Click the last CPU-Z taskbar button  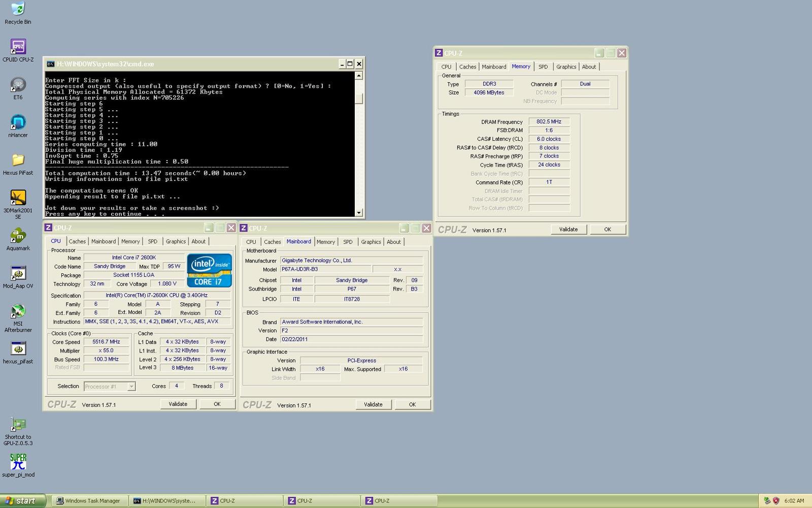[x=399, y=501]
